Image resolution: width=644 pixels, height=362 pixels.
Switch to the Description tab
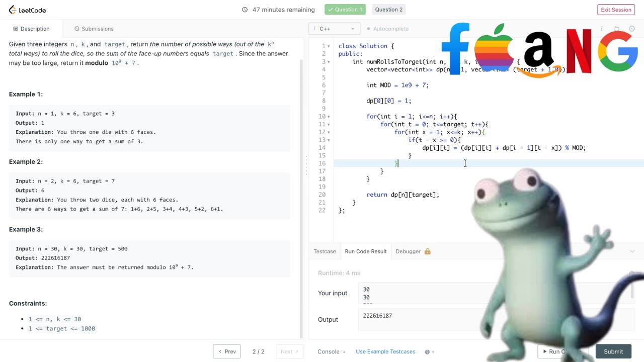coord(31,29)
